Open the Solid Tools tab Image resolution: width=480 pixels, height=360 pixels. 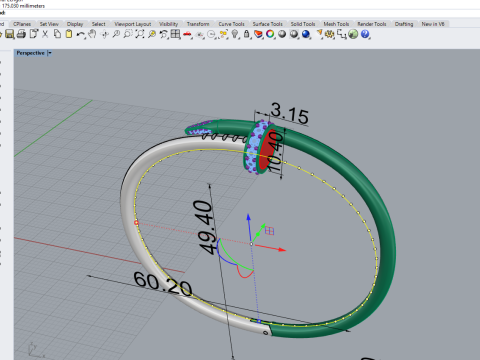point(303,24)
